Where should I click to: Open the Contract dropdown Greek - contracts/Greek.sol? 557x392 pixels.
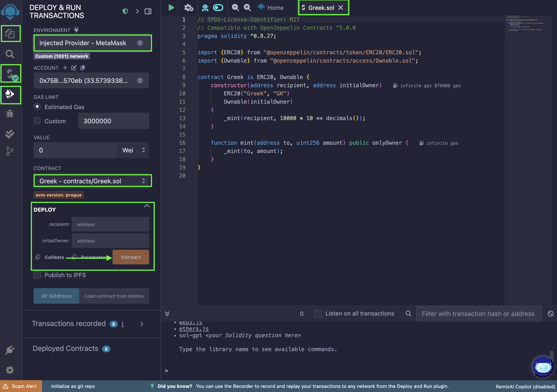91,181
